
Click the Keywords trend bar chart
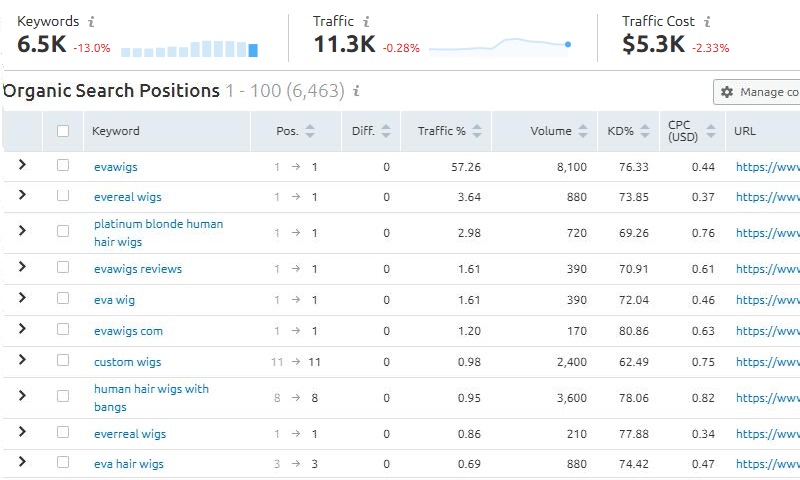[x=189, y=49]
